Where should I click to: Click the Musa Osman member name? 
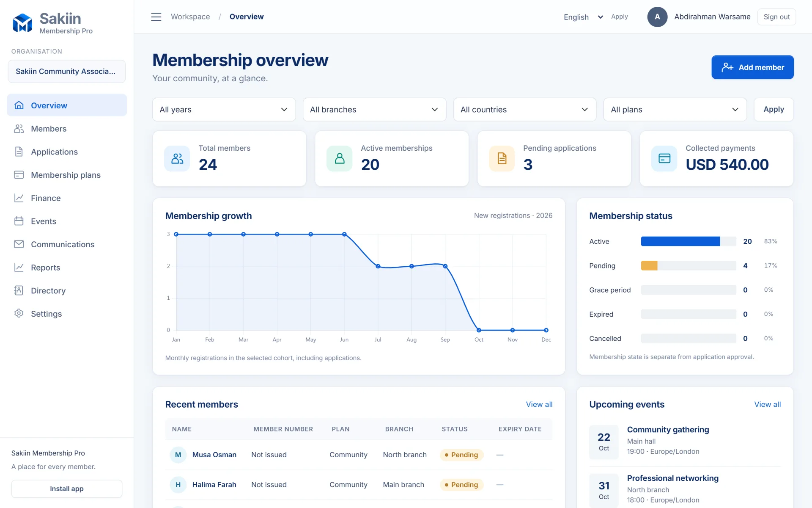(x=214, y=455)
